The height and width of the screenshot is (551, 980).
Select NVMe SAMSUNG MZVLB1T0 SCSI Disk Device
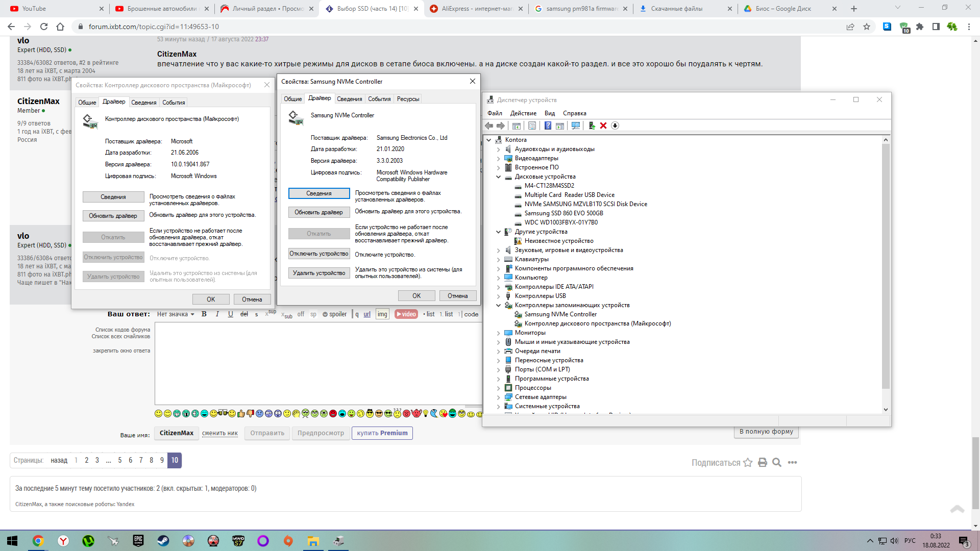pyautogui.click(x=585, y=204)
